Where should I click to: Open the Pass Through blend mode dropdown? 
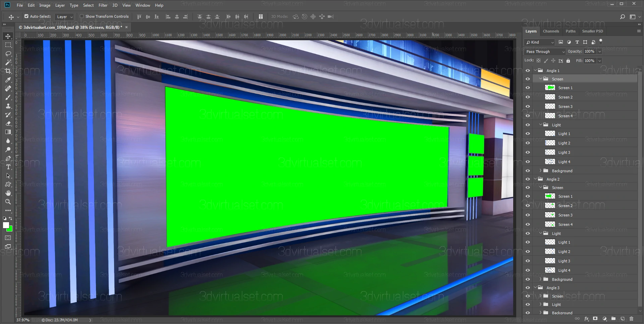tap(545, 52)
